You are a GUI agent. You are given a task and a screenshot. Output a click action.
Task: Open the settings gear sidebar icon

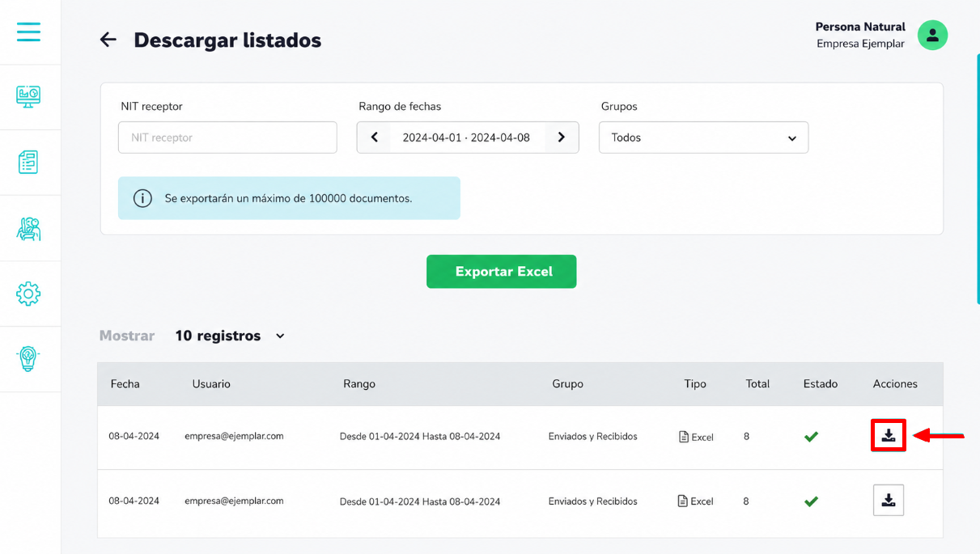(x=28, y=294)
